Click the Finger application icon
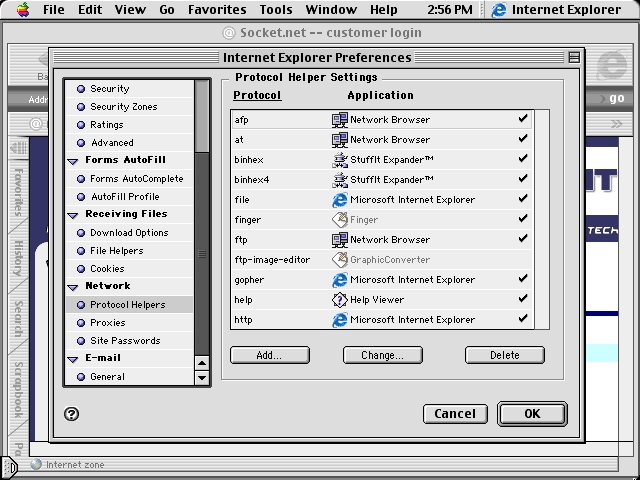Screen dimensions: 640x480 tap(340, 220)
